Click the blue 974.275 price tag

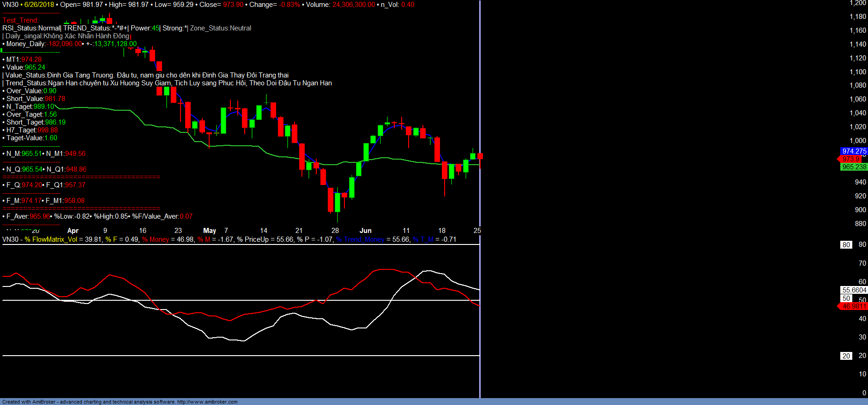pos(854,151)
